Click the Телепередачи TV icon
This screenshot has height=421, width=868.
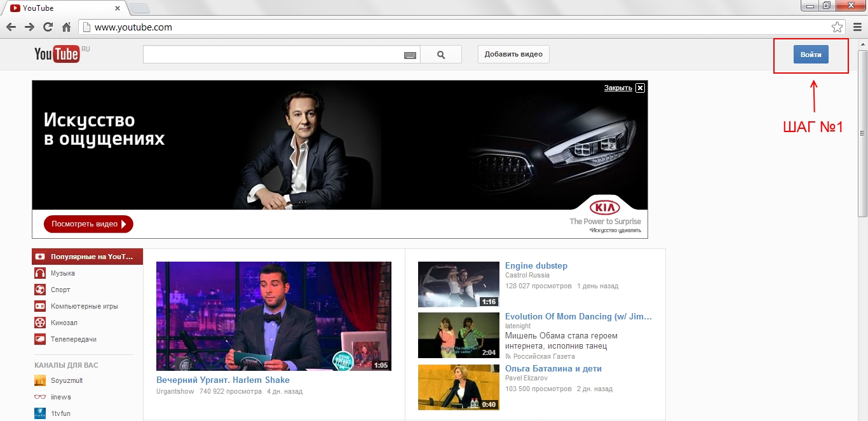point(40,339)
